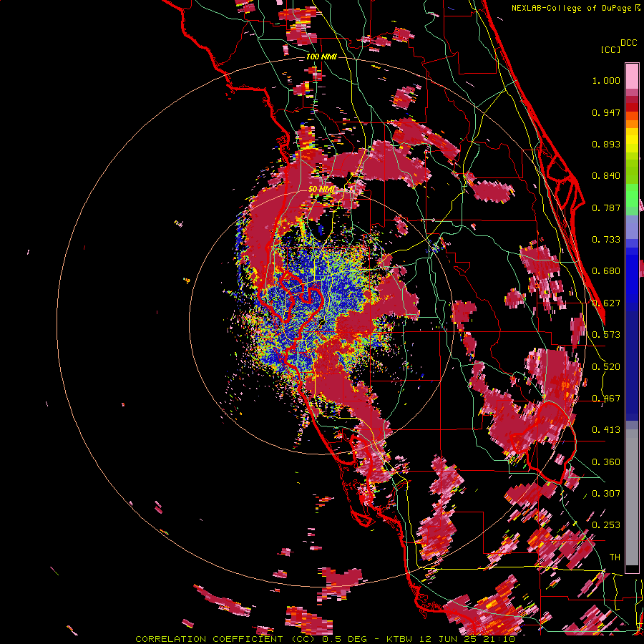Pick the light pink swatch atop color scale

point(632,77)
